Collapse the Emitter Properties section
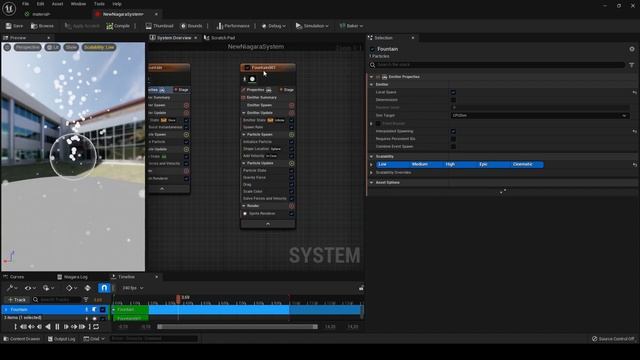This screenshot has width=640, height=360. click(371, 77)
